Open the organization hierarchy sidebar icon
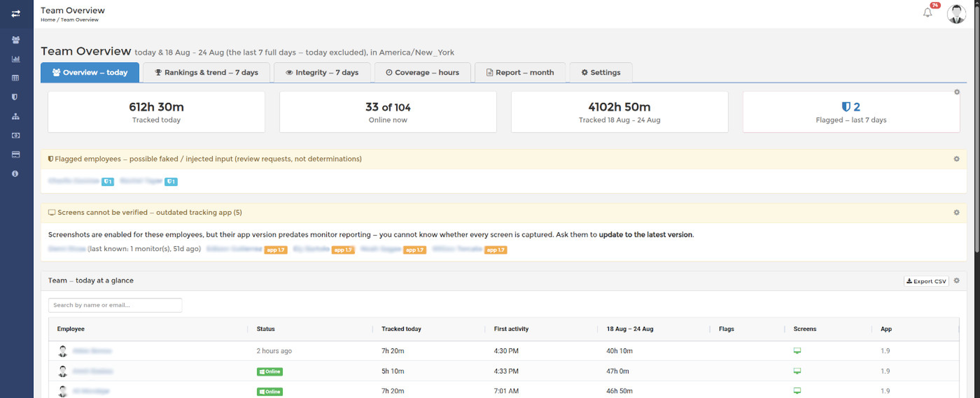980x398 pixels. coord(16,117)
